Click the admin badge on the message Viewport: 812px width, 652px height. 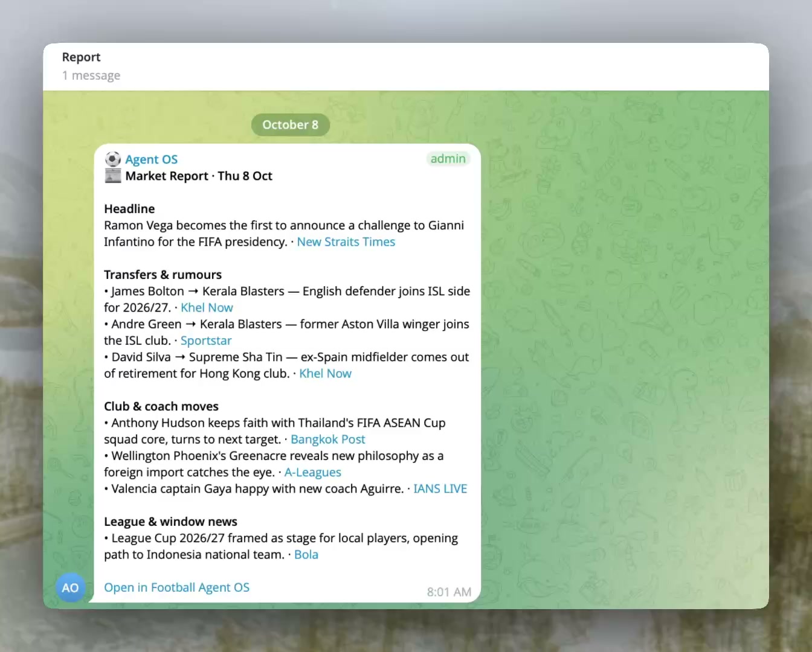click(x=448, y=159)
